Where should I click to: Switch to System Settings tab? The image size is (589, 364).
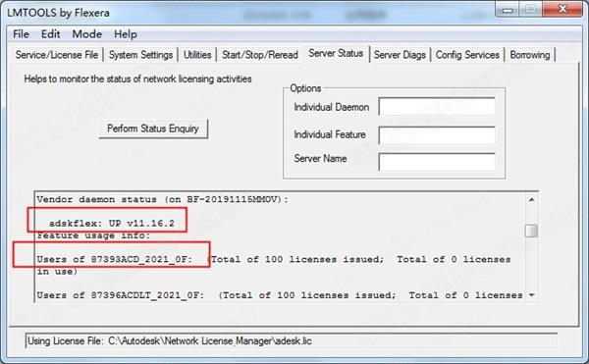pos(140,55)
